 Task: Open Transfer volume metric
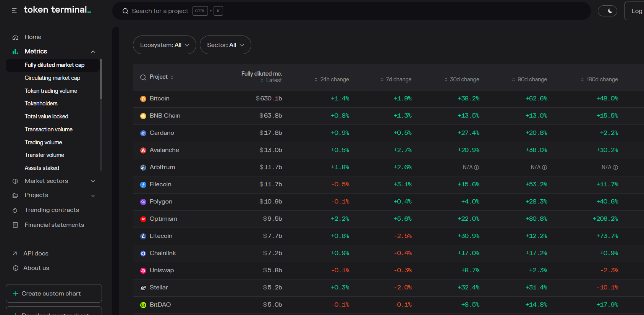(x=44, y=155)
